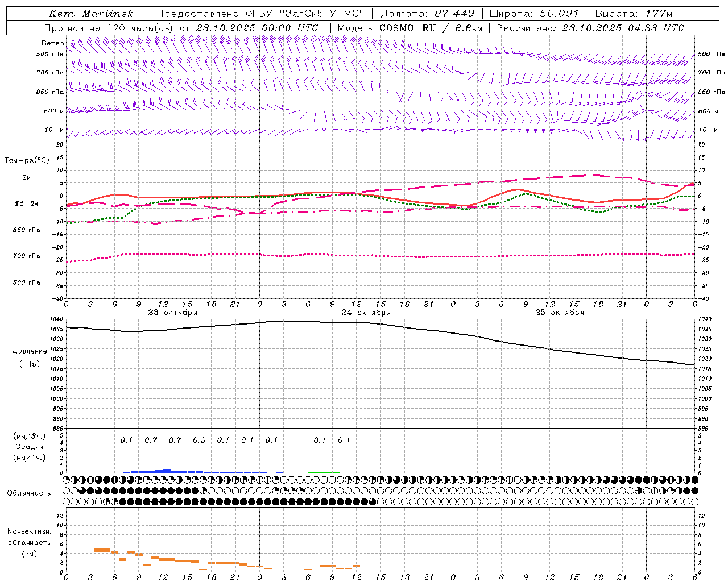Screen dimensions: 728x582
Task: Click the Облачность cloud cover panel label
Action: click(x=29, y=493)
